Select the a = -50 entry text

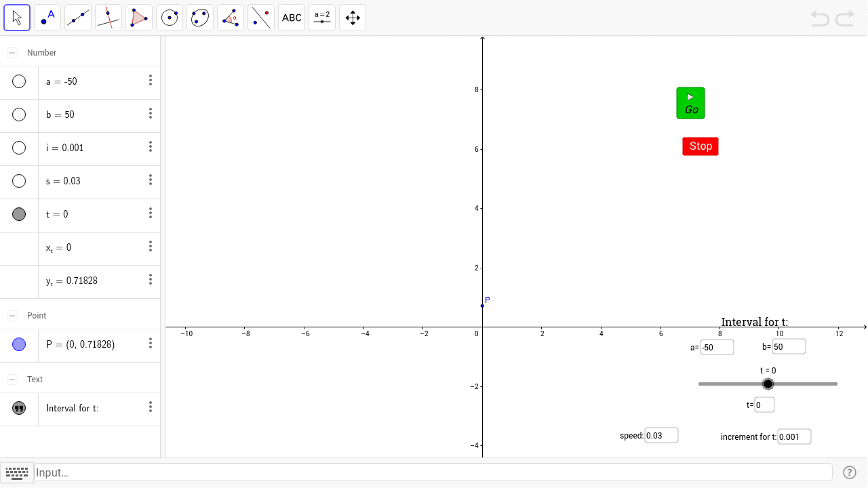click(x=61, y=81)
